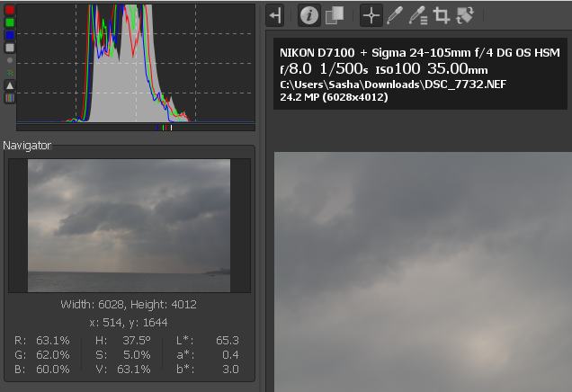The width and height of the screenshot is (572, 392).
Task: Click the 'Width: 6028, Height: 4012' text
Action: [129, 304]
